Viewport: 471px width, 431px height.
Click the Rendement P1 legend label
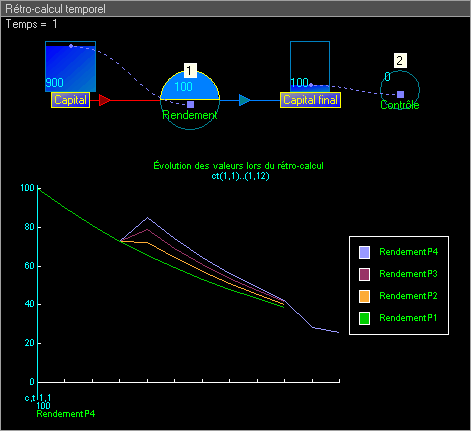408,318
